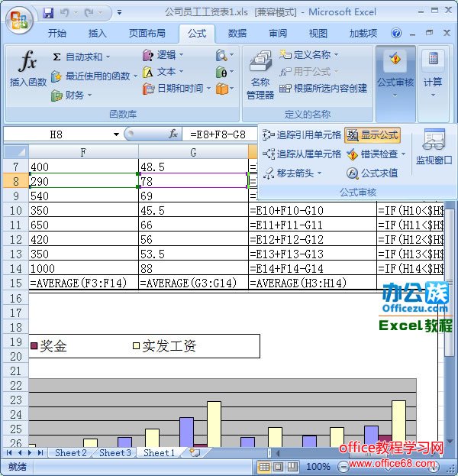This screenshot has width=458, height=476.
Task: Click formula bar fx insert function icon
Action: click(x=173, y=134)
